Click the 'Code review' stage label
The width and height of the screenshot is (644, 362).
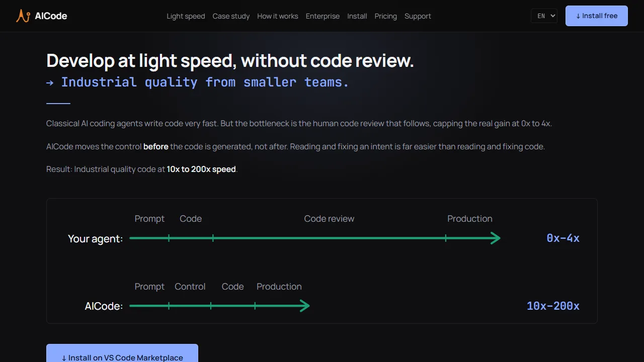pyautogui.click(x=329, y=219)
